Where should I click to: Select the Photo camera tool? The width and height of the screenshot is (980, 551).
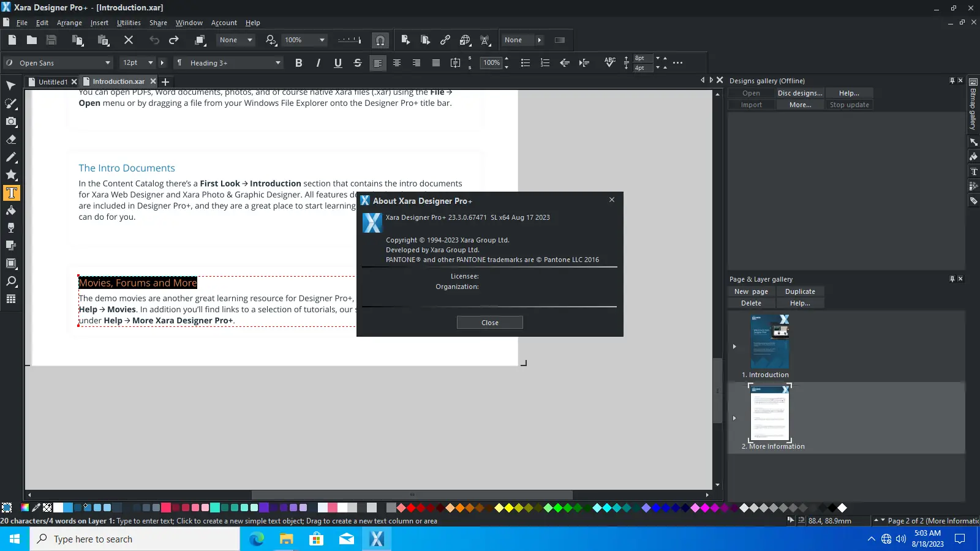(x=11, y=121)
